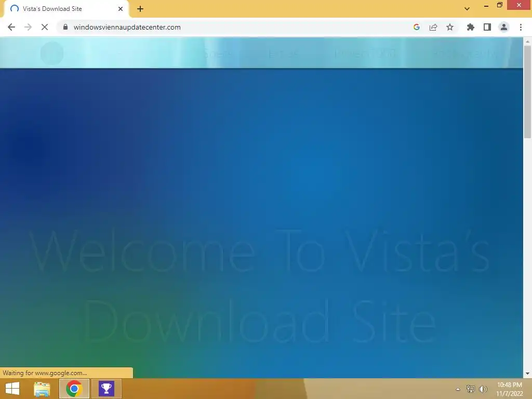Click the scrollbar up arrow
This screenshot has width=532, height=399.
(527, 41)
